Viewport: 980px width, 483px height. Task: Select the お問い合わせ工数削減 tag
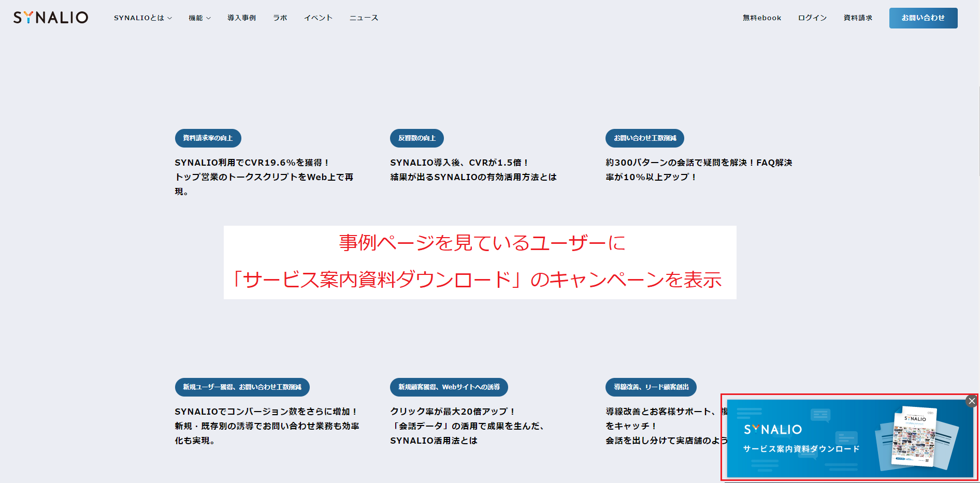(645, 138)
